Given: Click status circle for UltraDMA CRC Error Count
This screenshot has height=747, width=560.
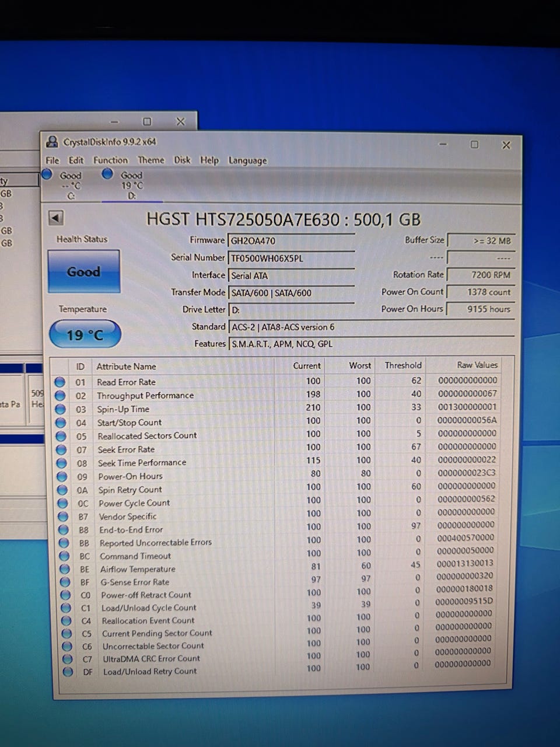Looking at the screenshot, I should [x=68, y=659].
